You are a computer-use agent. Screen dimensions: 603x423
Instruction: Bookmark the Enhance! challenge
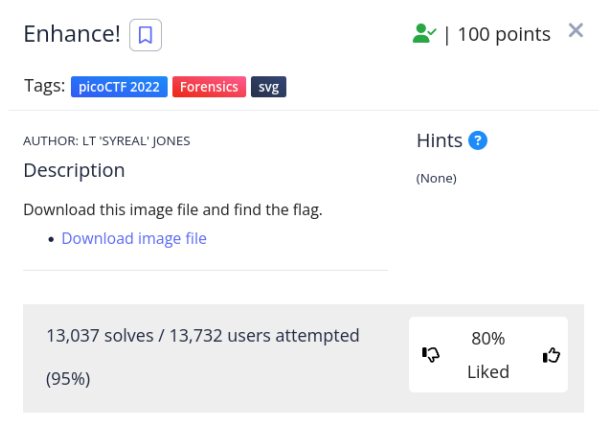pyautogui.click(x=145, y=35)
